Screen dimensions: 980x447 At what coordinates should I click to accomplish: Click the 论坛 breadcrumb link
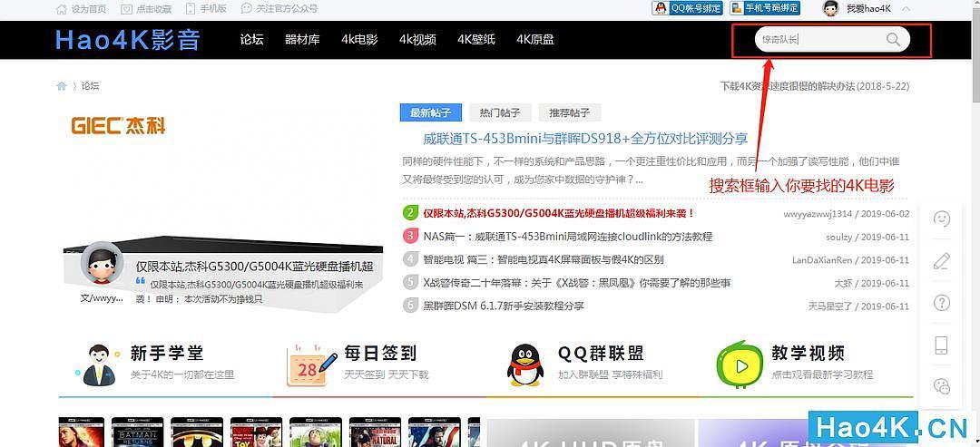[x=90, y=86]
